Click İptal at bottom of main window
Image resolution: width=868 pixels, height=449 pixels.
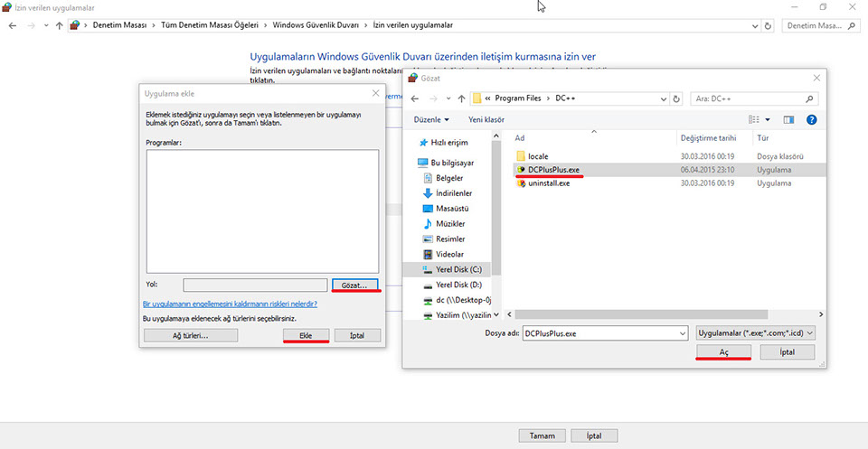594,435
